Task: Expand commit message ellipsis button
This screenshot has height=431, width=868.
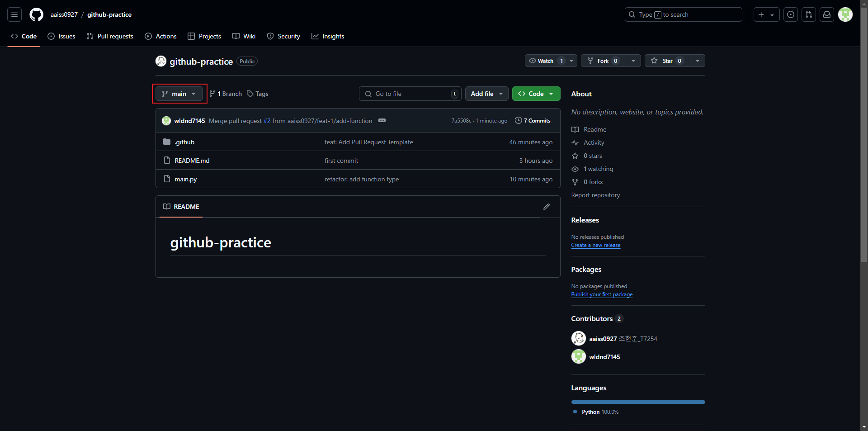Action: (382, 120)
